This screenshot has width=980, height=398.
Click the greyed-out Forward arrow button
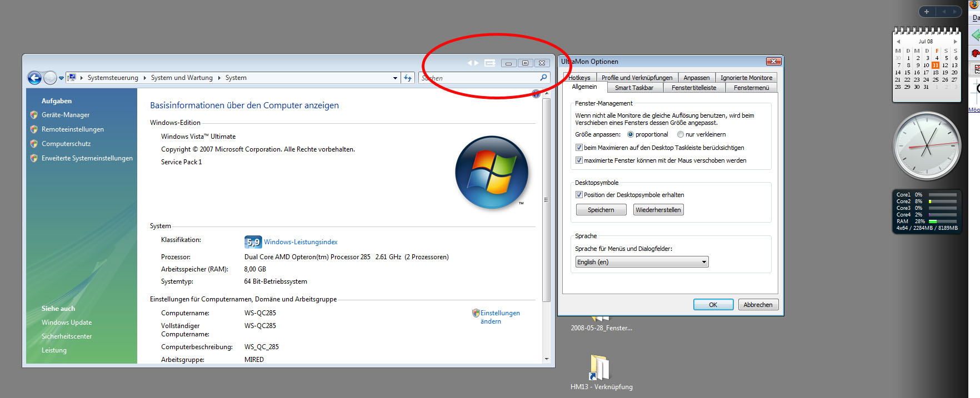pos(50,78)
